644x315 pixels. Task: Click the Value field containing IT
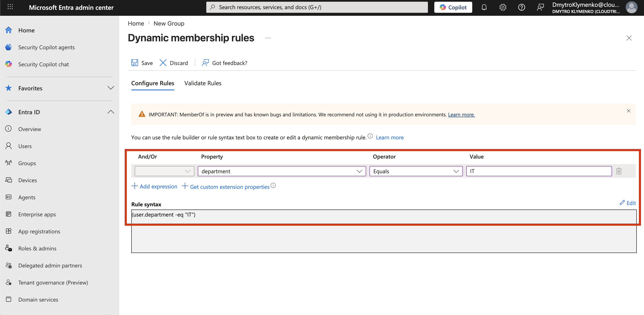coord(539,171)
